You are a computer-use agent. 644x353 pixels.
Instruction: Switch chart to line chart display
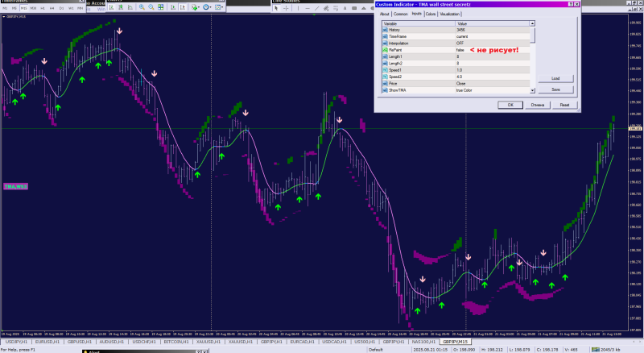click(x=130, y=7)
